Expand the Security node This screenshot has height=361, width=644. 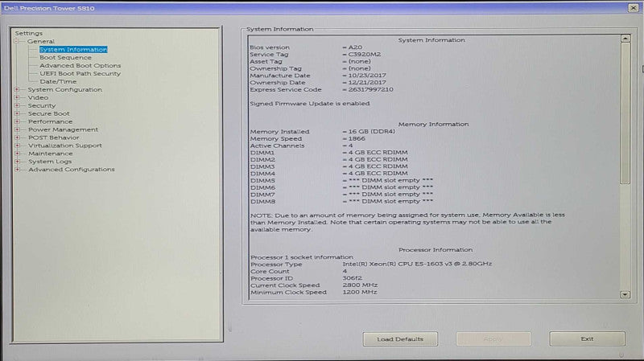click(17, 105)
